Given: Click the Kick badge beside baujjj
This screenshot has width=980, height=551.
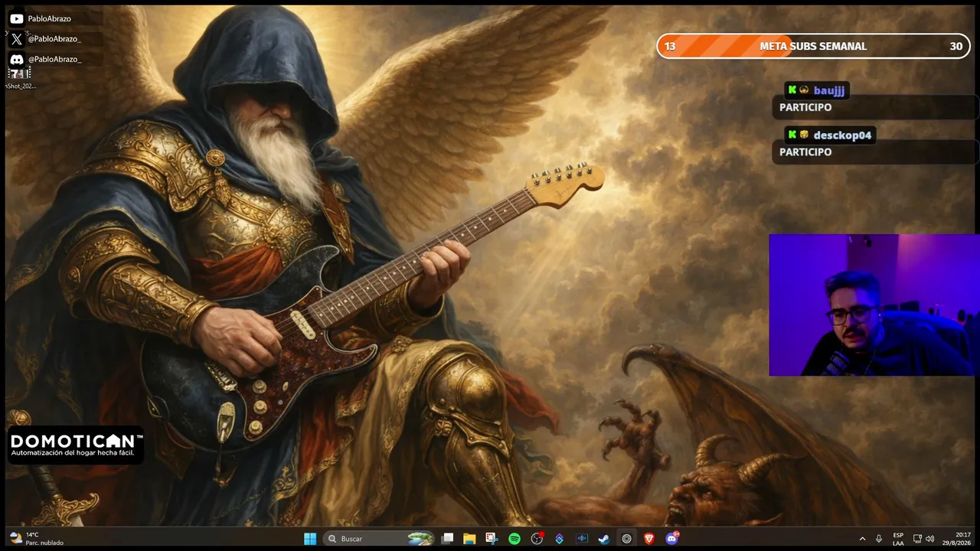Looking at the screenshot, I should pos(792,90).
